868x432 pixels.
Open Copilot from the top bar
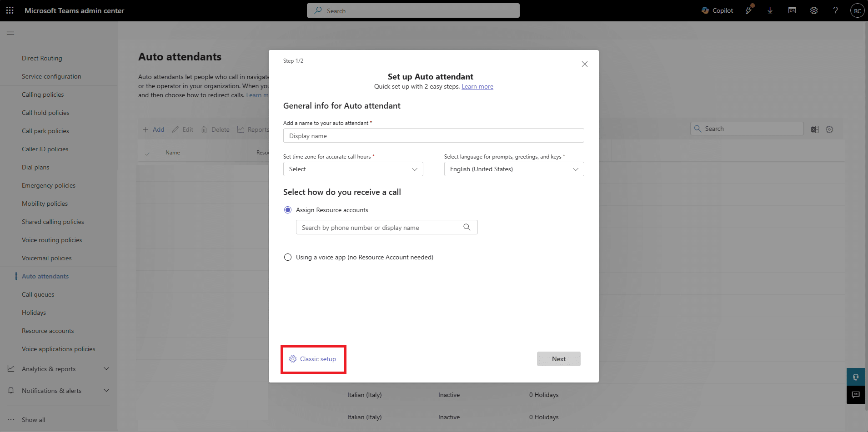tap(717, 10)
